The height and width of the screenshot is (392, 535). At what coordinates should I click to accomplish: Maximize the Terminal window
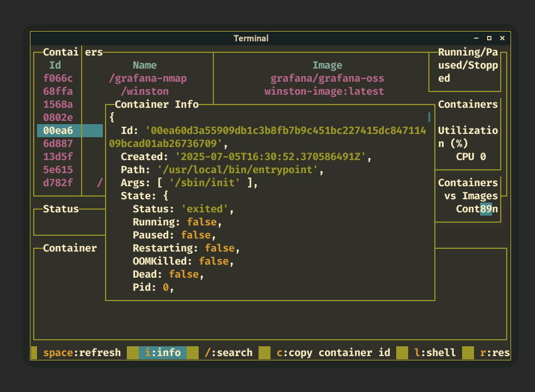(489, 38)
